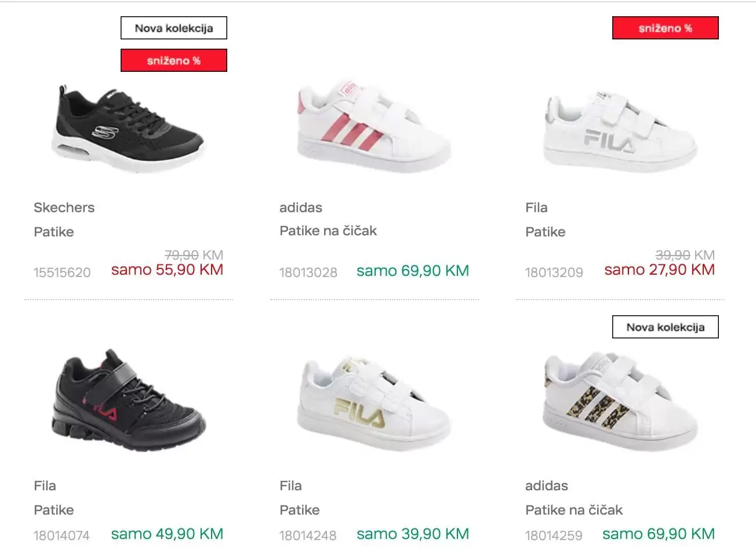Click Nova kolekcija badge above leopard adidas
The image size is (756, 554).
pos(666,327)
